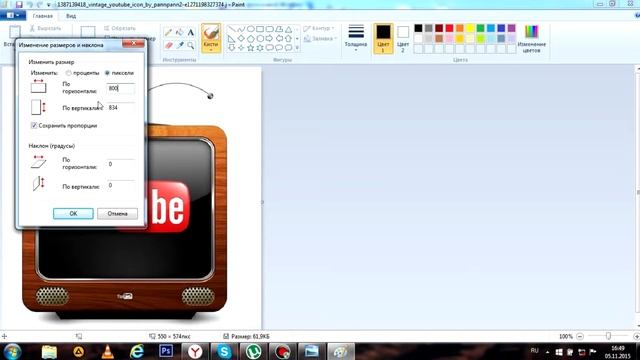Open Internet Explorer from the taskbar
Viewport: 640px width, 360px height.
coord(137,351)
